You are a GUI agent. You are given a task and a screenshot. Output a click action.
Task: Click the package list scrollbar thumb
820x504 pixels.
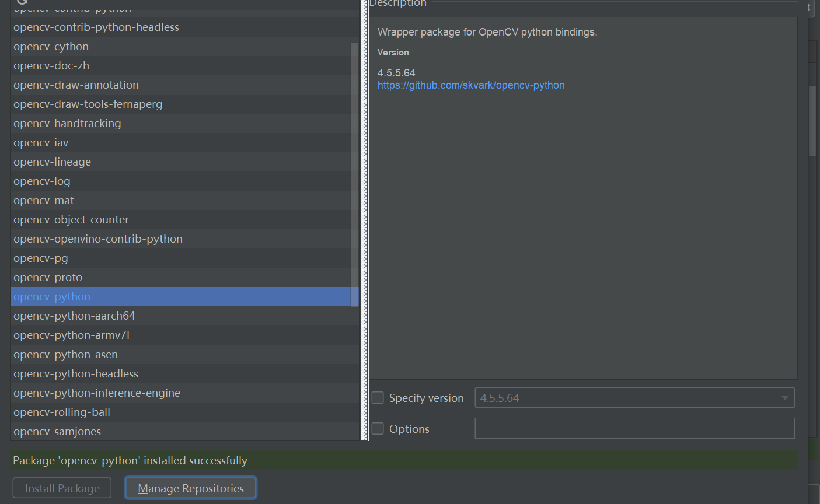355,174
